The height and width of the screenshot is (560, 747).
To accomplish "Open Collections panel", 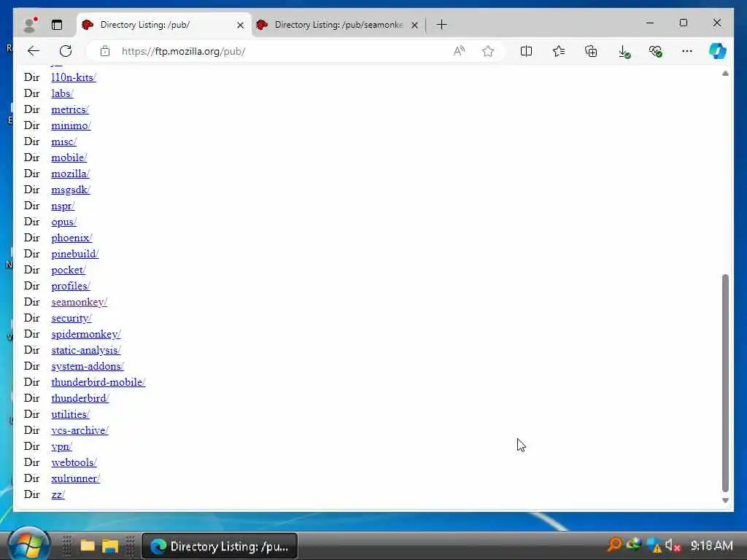I will coord(591,51).
